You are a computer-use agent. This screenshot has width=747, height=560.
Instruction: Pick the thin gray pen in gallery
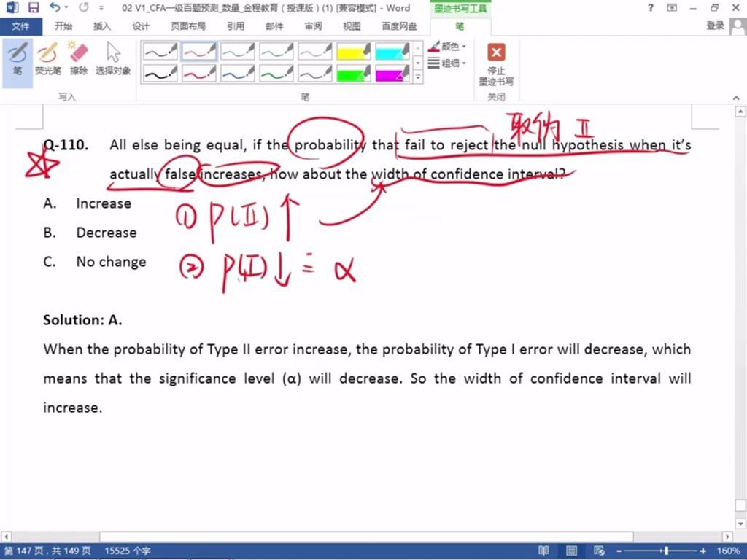(314, 52)
